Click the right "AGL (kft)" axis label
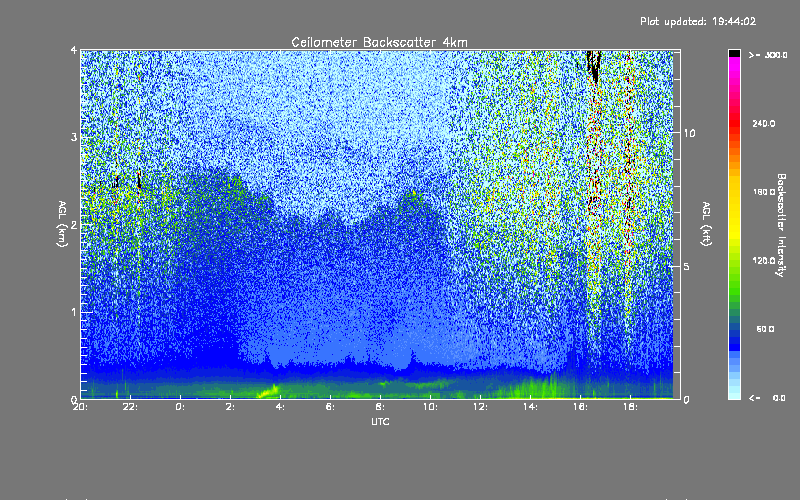This screenshot has height=500, width=800. coord(706,223)
